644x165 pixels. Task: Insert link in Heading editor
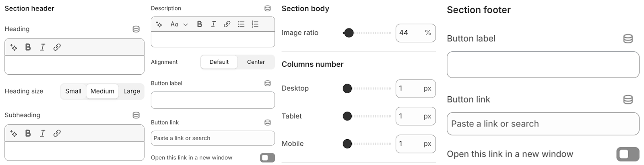[57, 47]
